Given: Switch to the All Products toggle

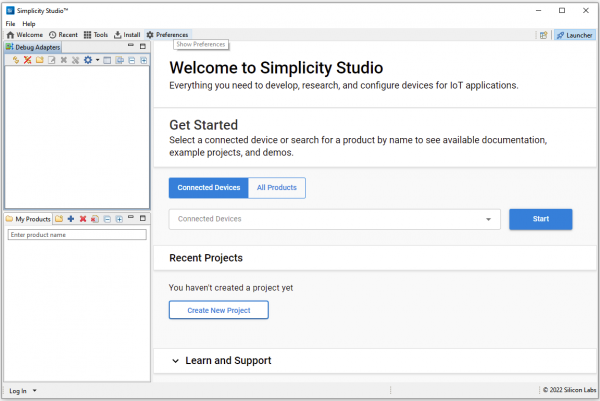Looking at the screenshot, I should 277,187.
